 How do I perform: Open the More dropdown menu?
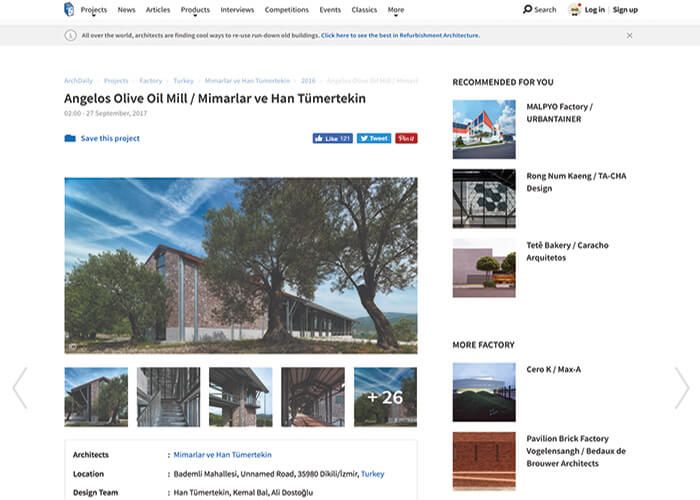(x=396, y=10)
